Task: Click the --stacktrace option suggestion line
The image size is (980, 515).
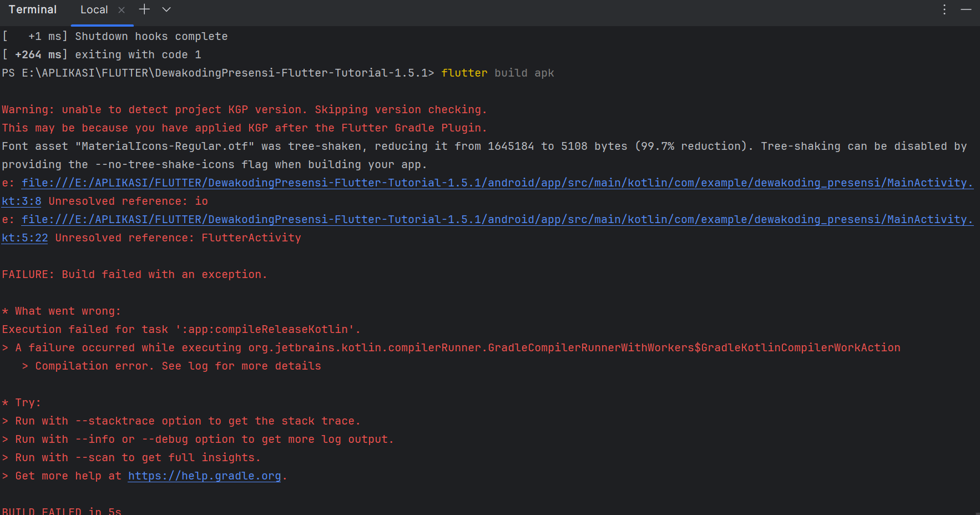Action: [188, 421]
